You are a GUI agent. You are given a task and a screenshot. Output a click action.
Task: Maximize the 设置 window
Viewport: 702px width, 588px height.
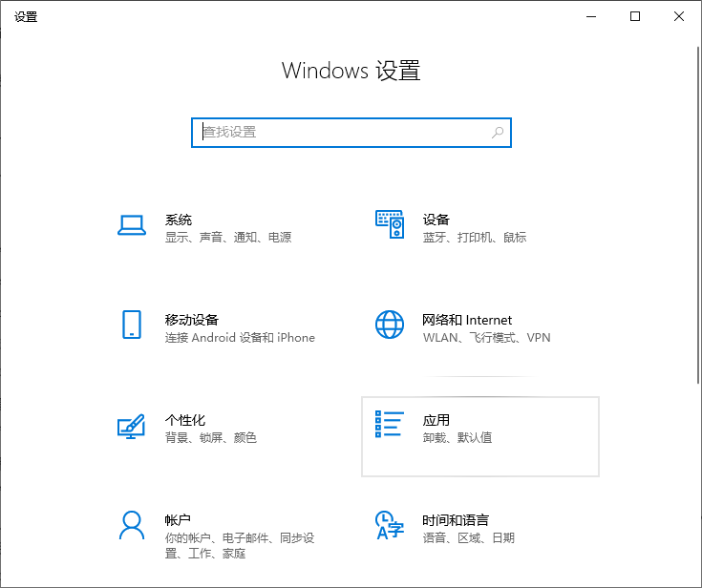(x=635, y=16)
